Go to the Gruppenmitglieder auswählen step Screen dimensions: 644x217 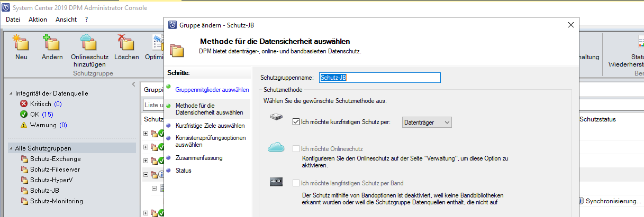tap(212, 90)
